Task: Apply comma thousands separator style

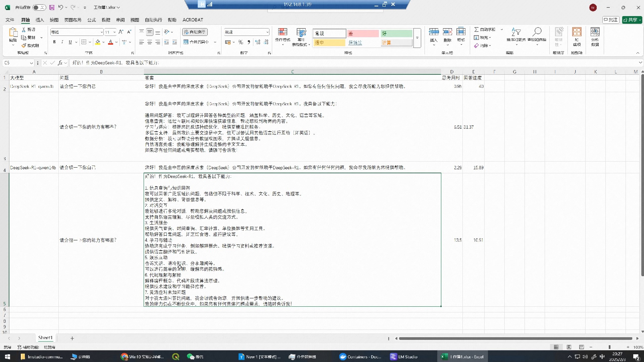Action: [x=249, y=42]
